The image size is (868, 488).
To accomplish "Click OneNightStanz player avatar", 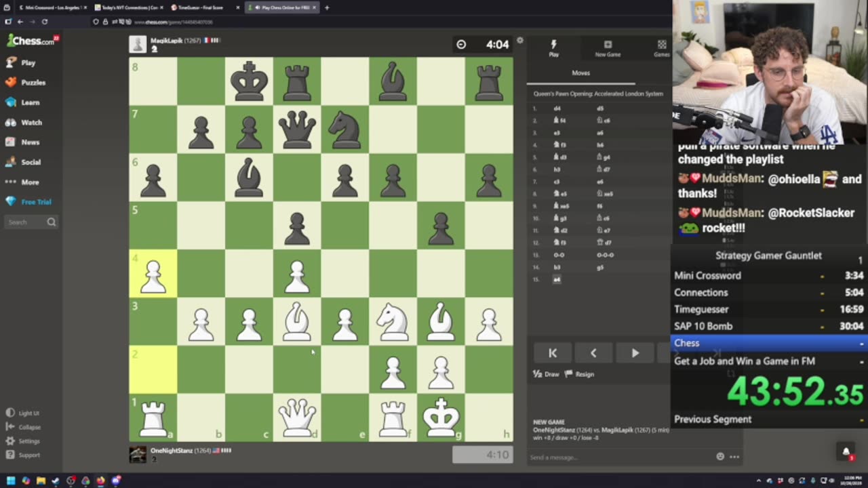I will pyautogui.click(x=138, y=454).
